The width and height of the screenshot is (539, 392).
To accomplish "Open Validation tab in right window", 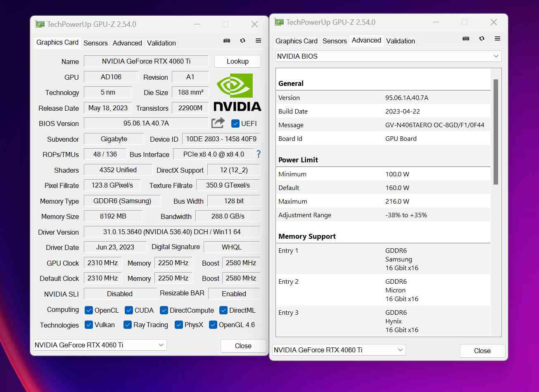I will pos(401,41).
